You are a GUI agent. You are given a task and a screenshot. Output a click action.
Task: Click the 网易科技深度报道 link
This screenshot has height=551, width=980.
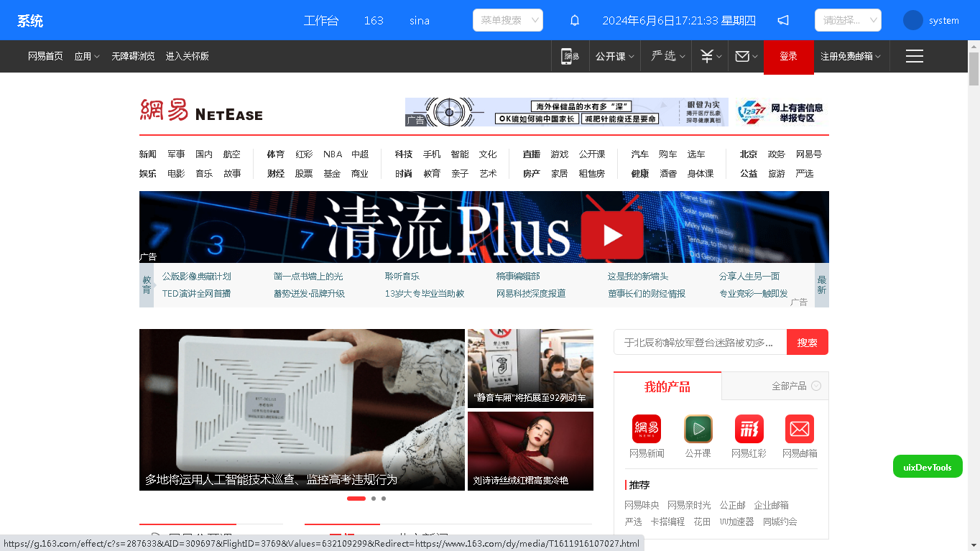click(x=531, y=294)
